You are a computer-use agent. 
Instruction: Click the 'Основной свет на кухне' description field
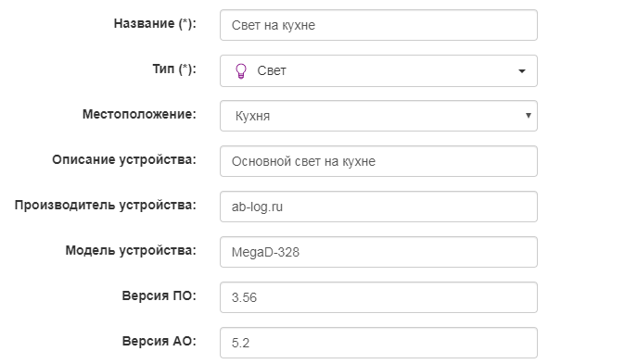(x=378, y=161)
